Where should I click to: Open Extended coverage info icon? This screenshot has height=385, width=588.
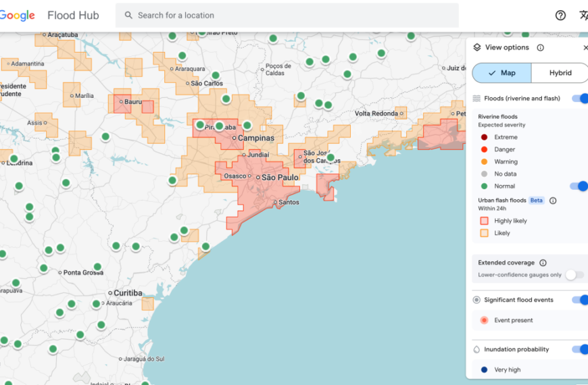click(x=543, y=263)
